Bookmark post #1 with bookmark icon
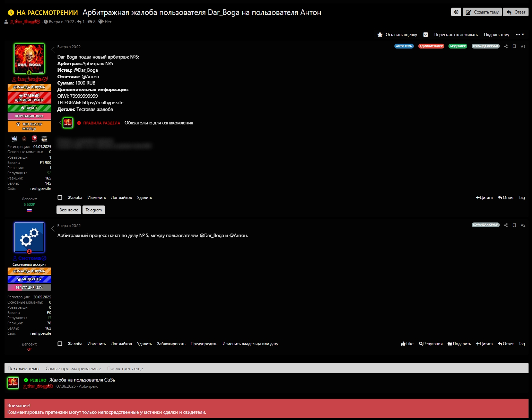The image size is (532, 420). pos(514,46)
